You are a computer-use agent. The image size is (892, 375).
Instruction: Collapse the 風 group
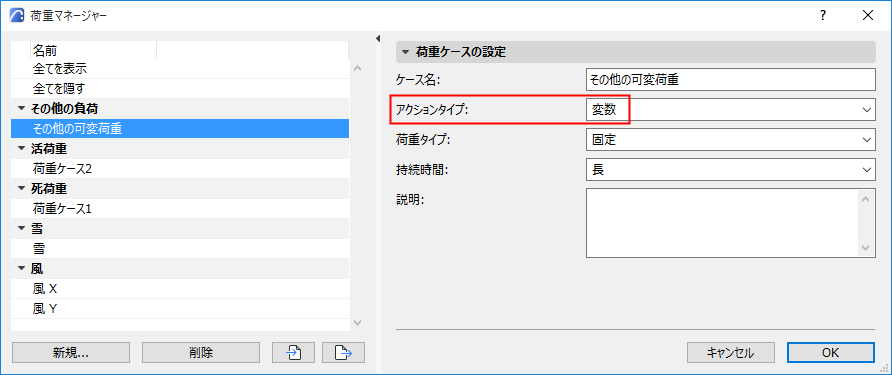click(x=22, y=269)
